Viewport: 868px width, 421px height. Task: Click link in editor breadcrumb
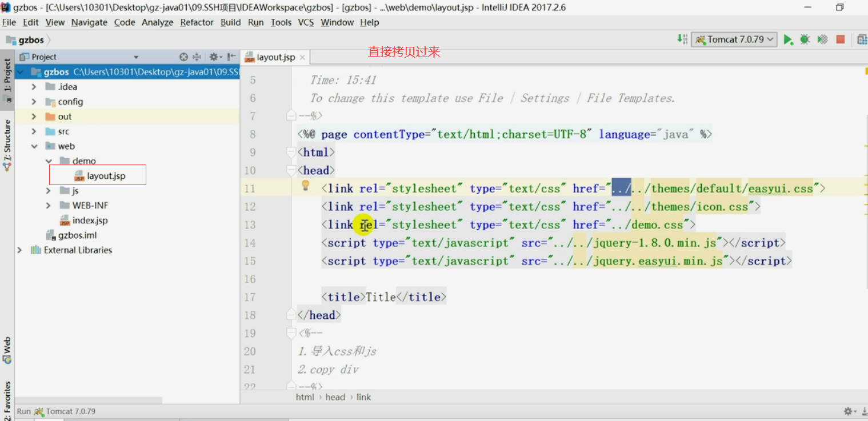click(x=363, y=397)
